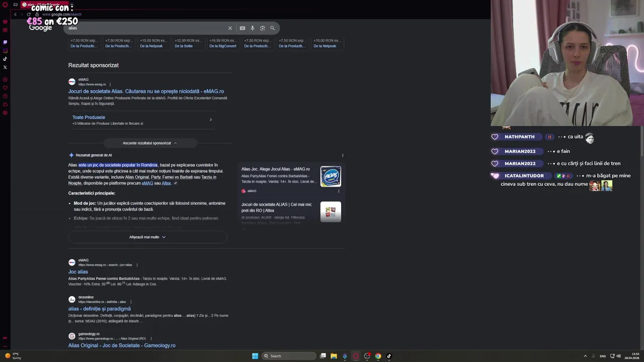Open three-dot options beside sponsored emag.ro URL
Image resolution: width=644 pixels, height=362 pixels.
point(110,84)
